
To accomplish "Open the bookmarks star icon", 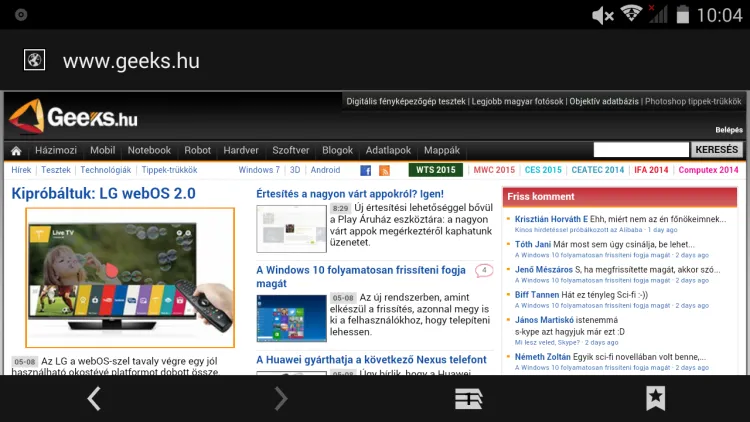I will (x=656, y=399).
